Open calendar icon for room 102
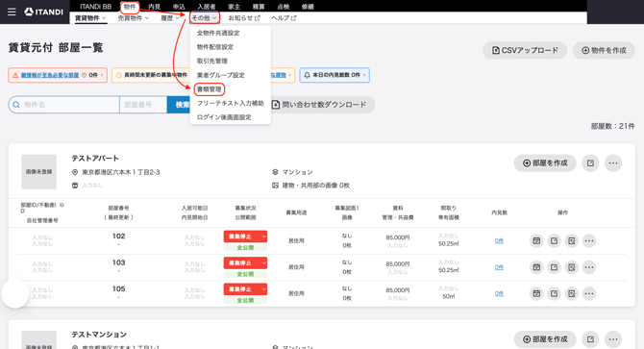The width and height of the screenshot is (644, 349). pyautogui.click(x=536, y=240)
